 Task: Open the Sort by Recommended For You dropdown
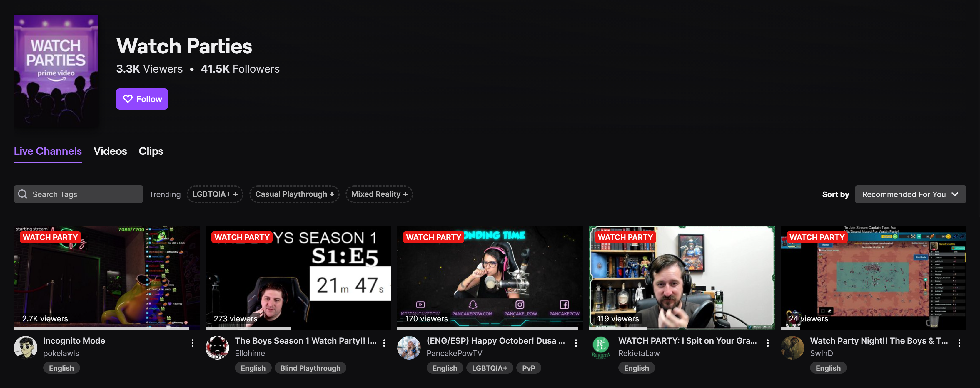(910, 194)
